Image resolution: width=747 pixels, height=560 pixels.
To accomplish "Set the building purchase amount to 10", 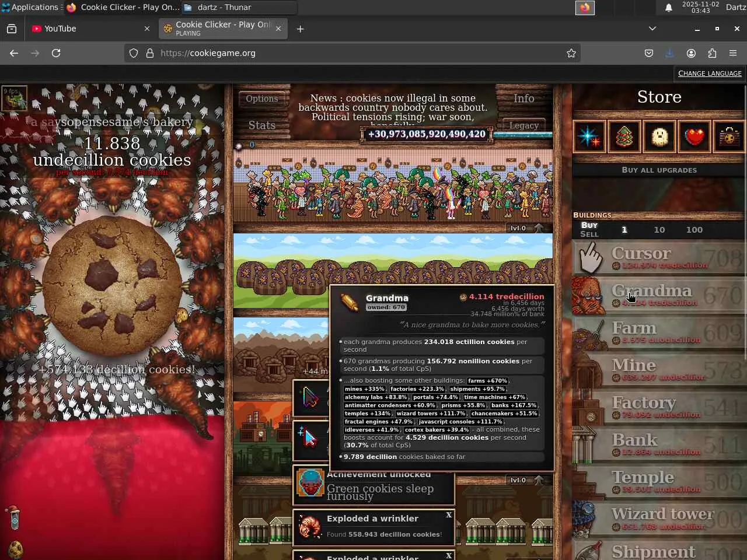I will pyautogui.click(x=659, y=230).
